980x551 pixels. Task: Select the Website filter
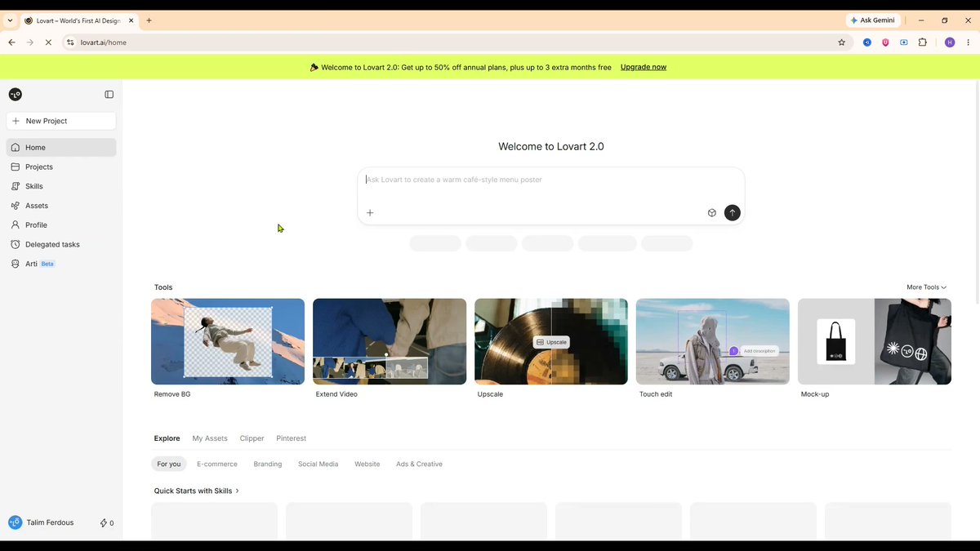click(x=367, y=464)
